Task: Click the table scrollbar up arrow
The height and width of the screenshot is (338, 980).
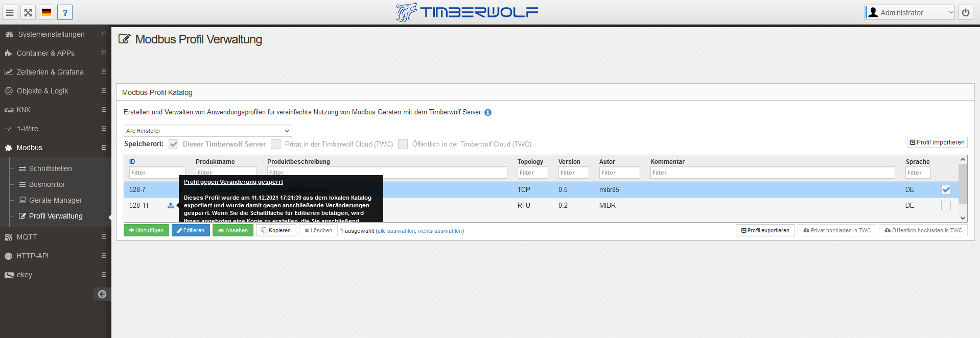Action: pos(963,160)
